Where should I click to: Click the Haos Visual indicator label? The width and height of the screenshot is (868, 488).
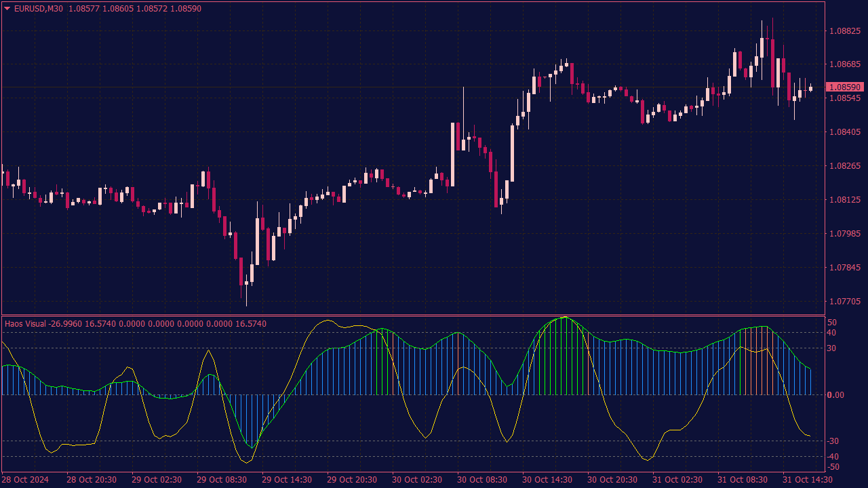25,324
